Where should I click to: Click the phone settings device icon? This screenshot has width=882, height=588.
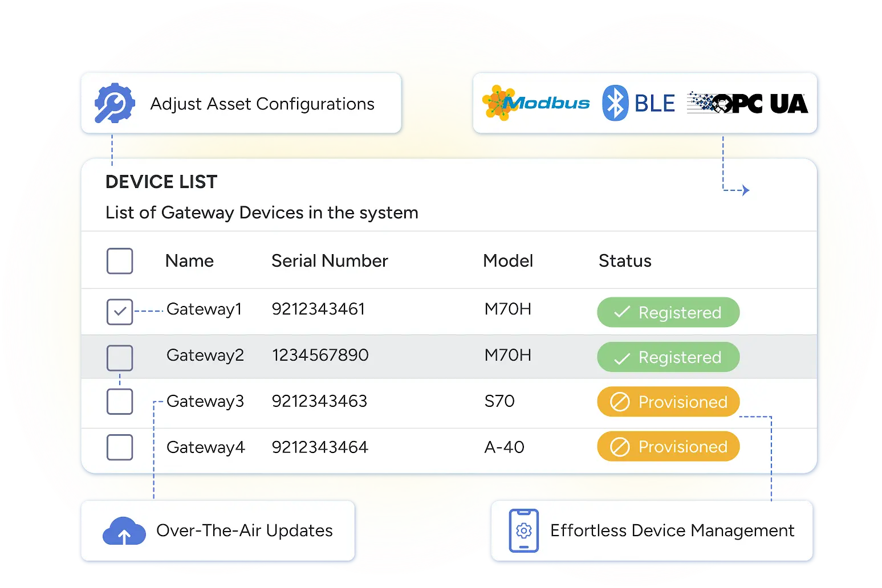click(x=523, y=530)
